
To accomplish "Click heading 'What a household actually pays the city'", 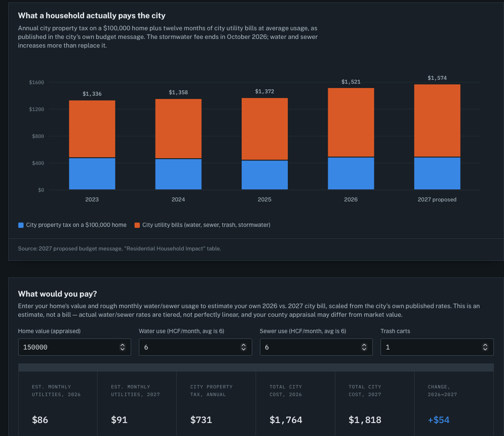I will pyautogui.click(x=92, y=15).
